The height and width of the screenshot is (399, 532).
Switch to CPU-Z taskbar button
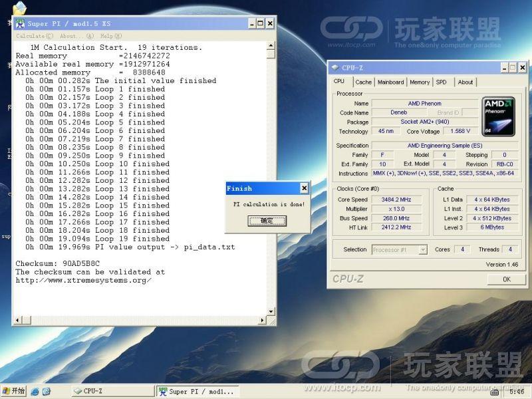coord(112,391)
